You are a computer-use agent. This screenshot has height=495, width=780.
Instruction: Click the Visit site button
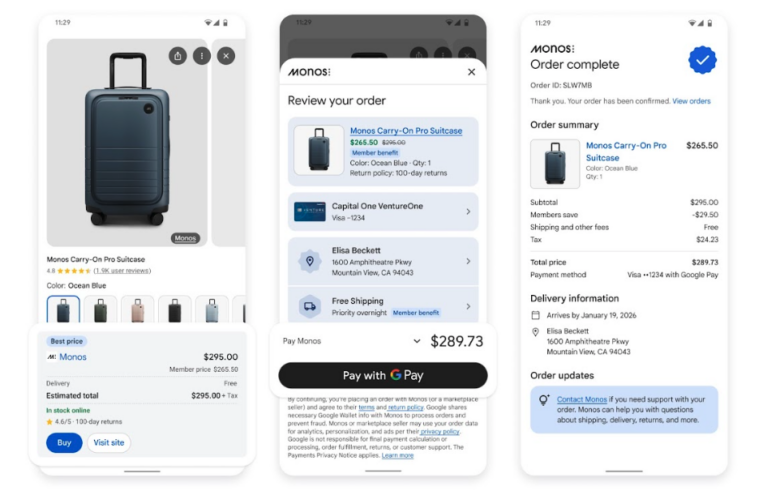click(109, 443)
